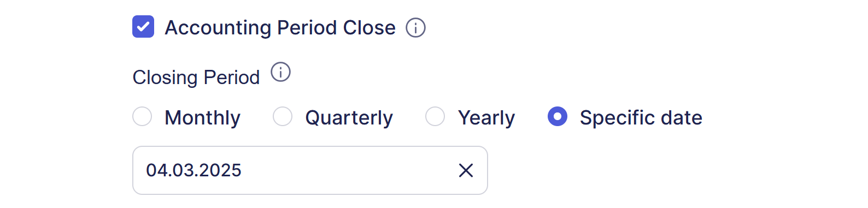The height and width of the screenshot is (208, 868).
Task: Uncheck the Accounting Period Close checkbox
Action: click(x=143, y=27)
